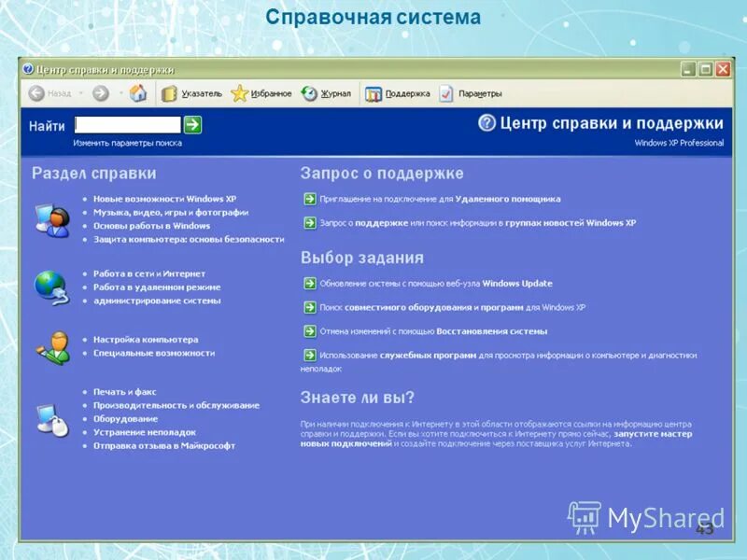Image resolution: width=747 pixels, height=560 pixels.
Task: Click the computer and mouse hardware icon
Action: coord(53,419)
